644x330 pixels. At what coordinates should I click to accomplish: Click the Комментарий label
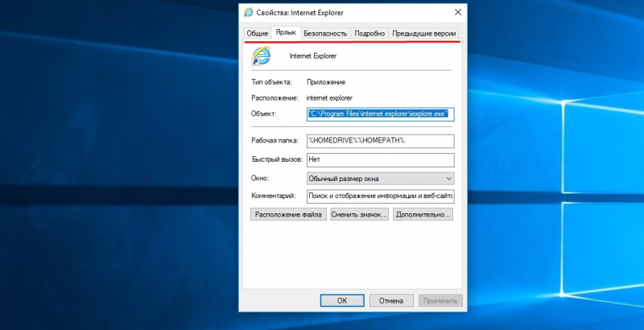click(273, 196)
